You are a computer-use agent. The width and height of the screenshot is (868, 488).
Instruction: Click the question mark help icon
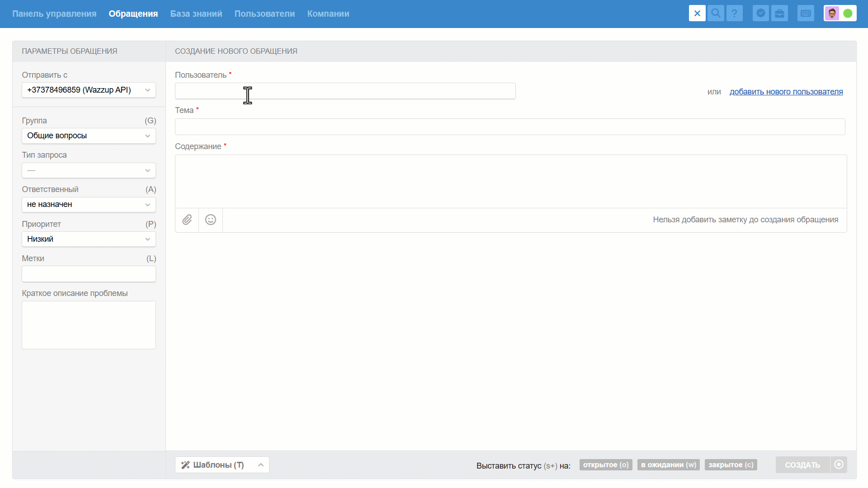(734, 14)
